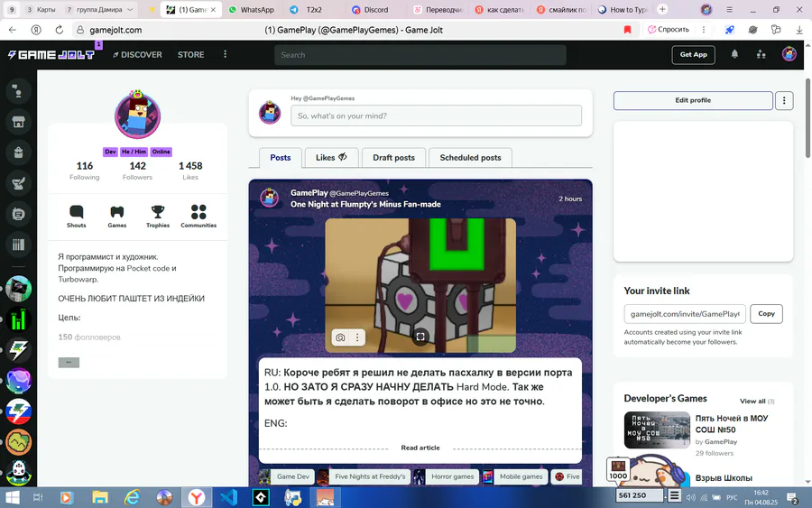
Task: Open Shouts on the profile
Action: tap(76, 217)
